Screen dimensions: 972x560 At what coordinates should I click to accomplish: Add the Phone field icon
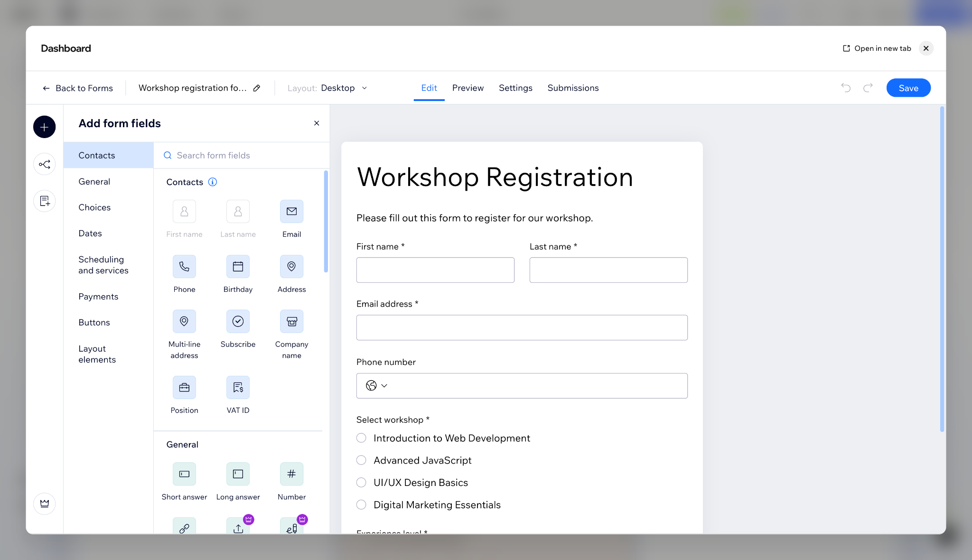[x=184, y=267]
